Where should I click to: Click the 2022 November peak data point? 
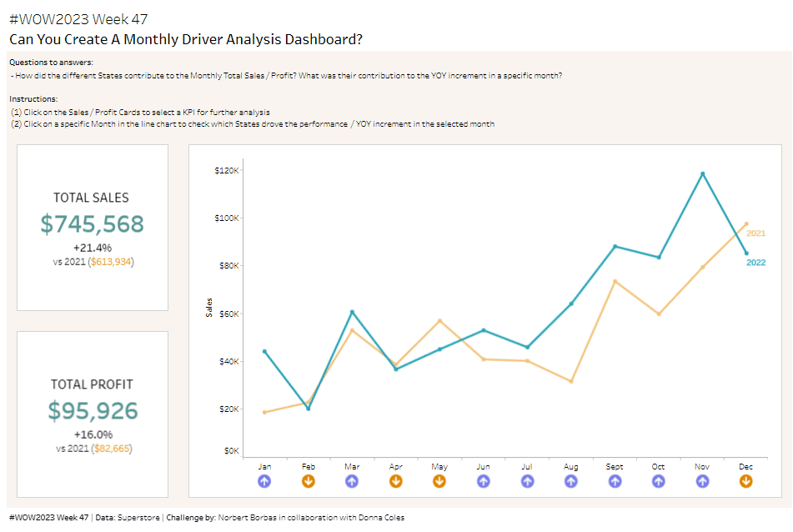(x=702, y=173)
